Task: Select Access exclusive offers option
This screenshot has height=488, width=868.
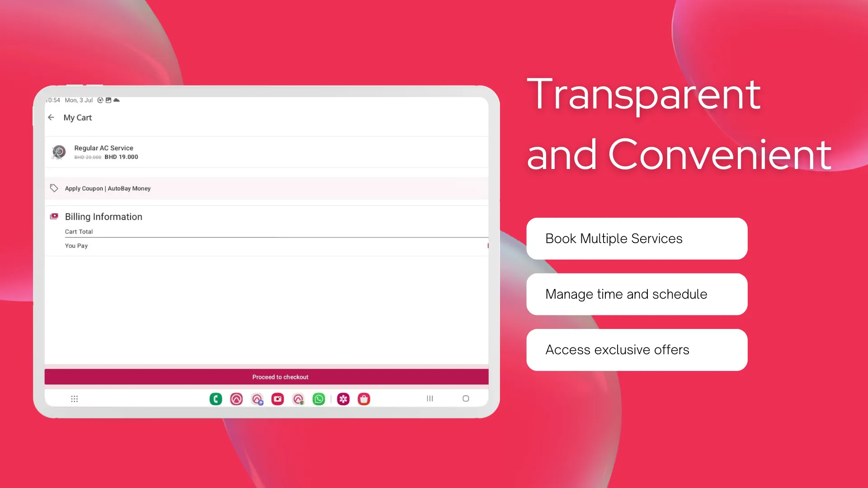Action: tap(637, 350)
